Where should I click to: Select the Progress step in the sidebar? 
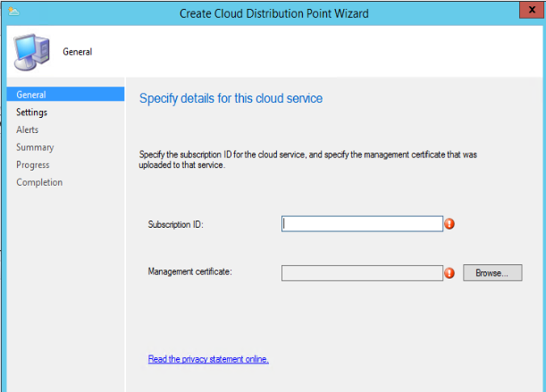[x=33, y=165]
